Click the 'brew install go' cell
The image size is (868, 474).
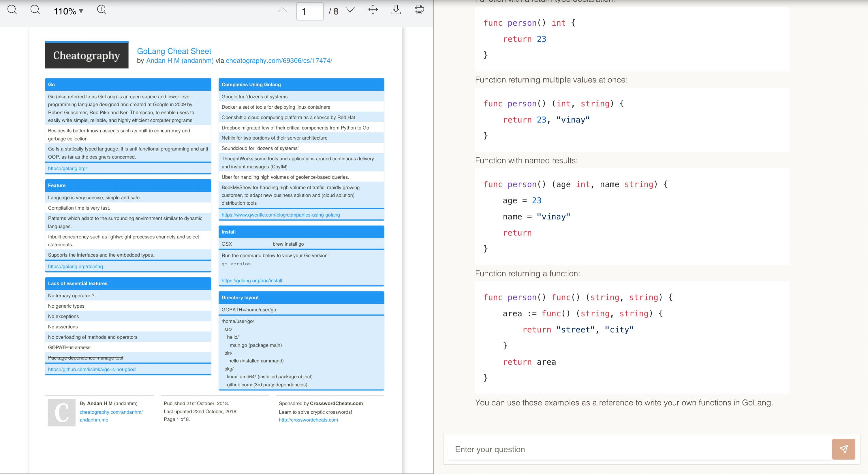[x=288, y=244]
